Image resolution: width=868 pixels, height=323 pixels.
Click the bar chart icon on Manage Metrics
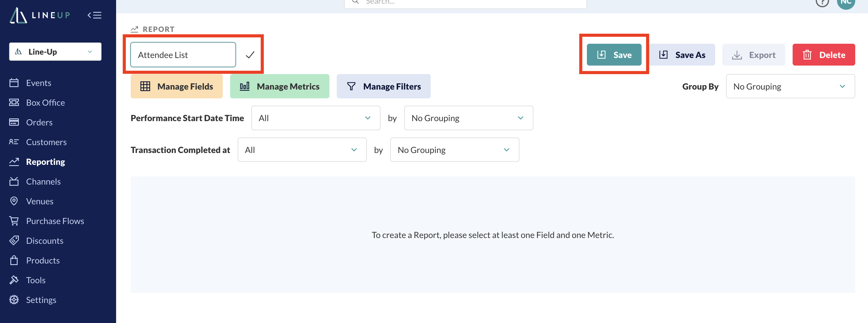coord(245,86)
